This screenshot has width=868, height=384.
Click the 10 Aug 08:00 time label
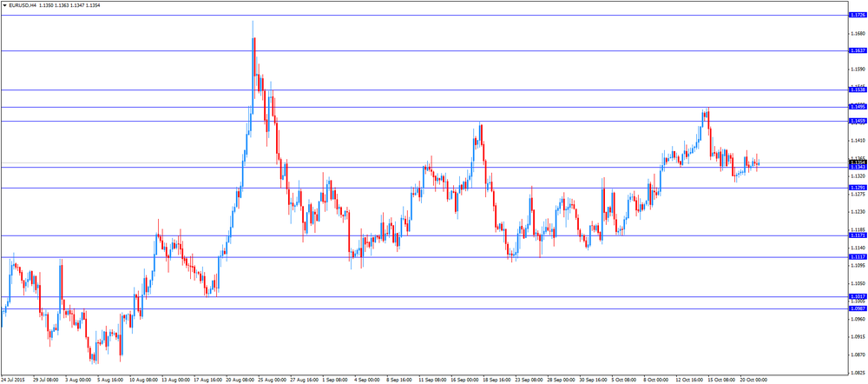tap(142, 381)
